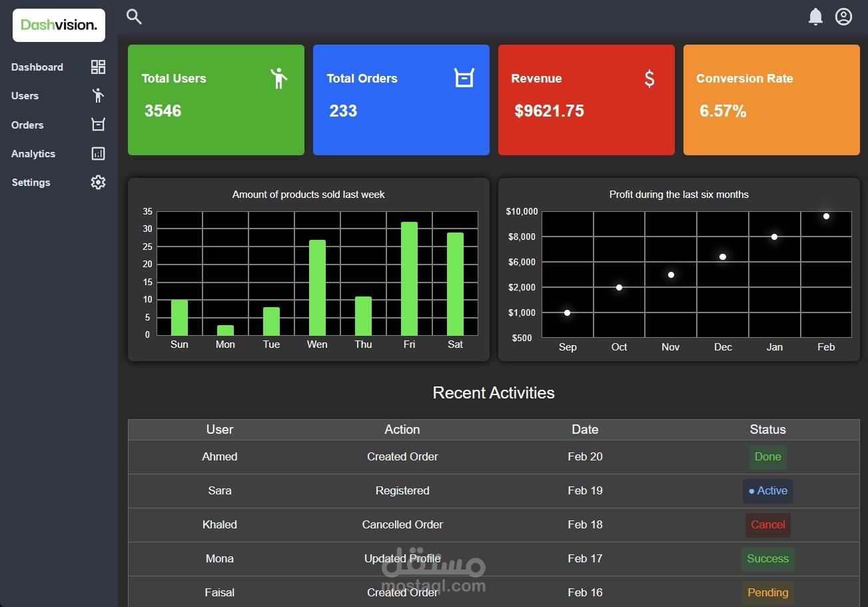Open the Analytics section from sidebar

(x=33, y=153)
